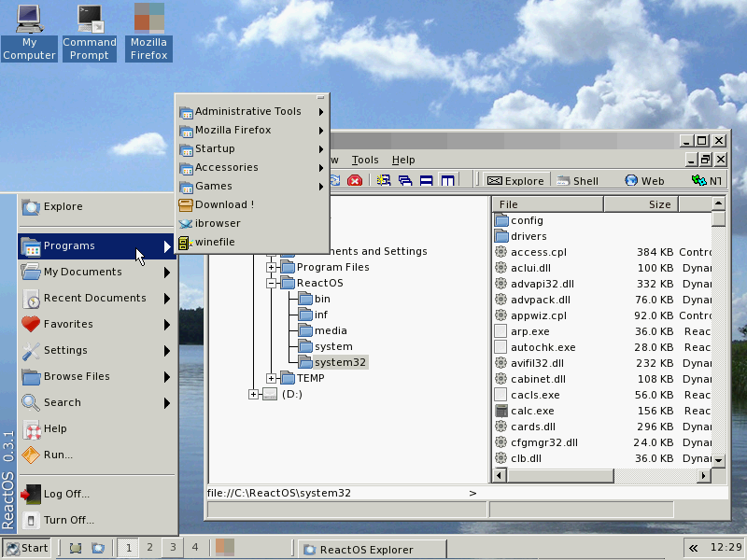Click the horizontal scrollbar right arrow

[704, 475]
